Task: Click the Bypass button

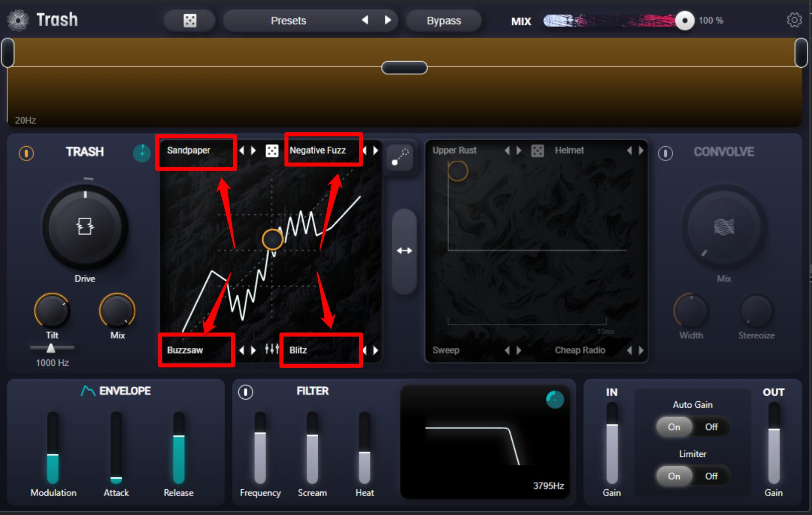Action: tap(444, 20)
